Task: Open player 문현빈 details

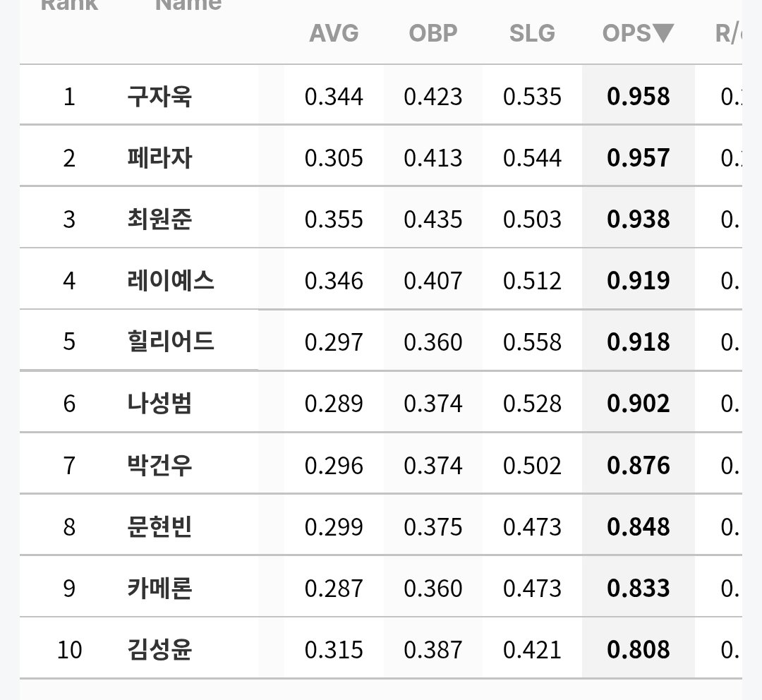Action: (159, 526)
